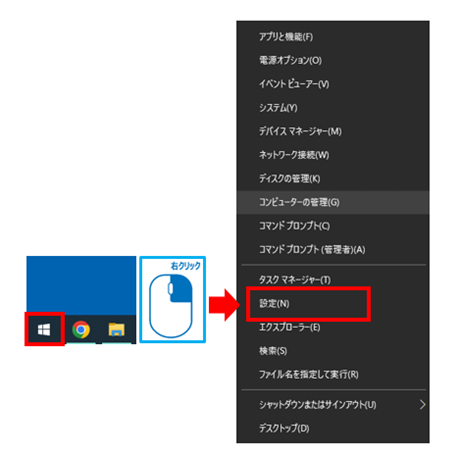This screenshot has height=457, width=460.
Task: Choose 電源オプション(O) from the menu
Action: (333, 60)
